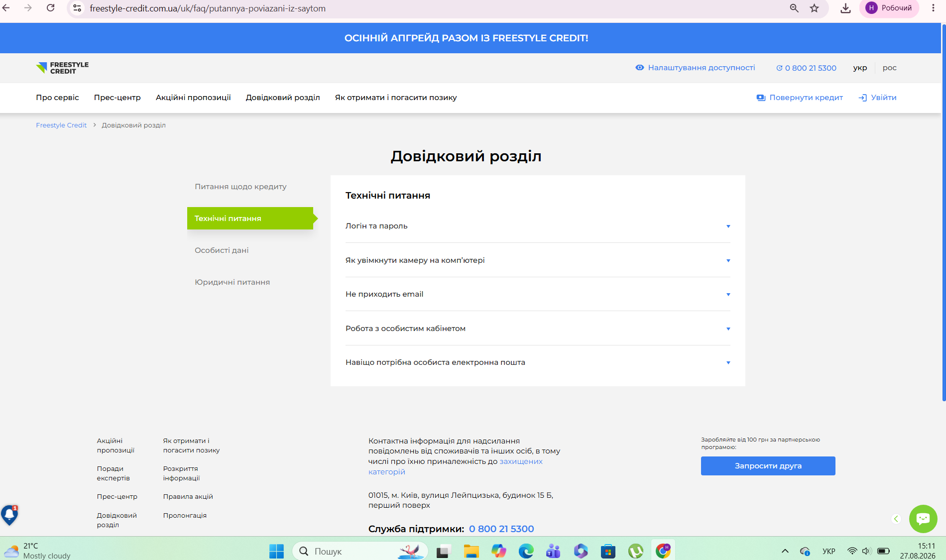Open footer Поради експертів link
The height and width of the screenshot is (560, 946).
click(x=113, y=473)
